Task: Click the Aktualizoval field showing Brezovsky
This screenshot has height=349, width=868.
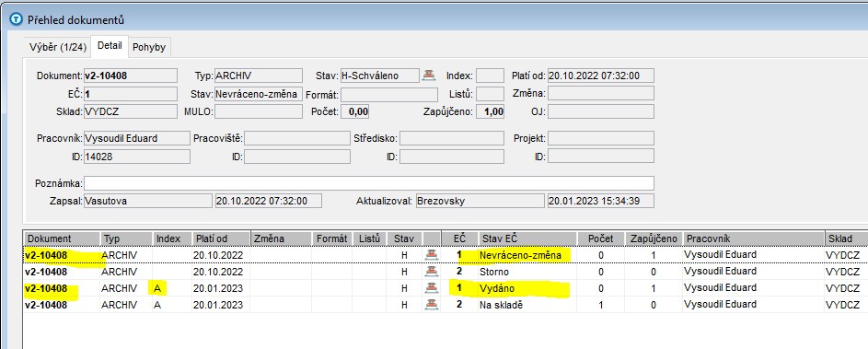Action: 480,201
